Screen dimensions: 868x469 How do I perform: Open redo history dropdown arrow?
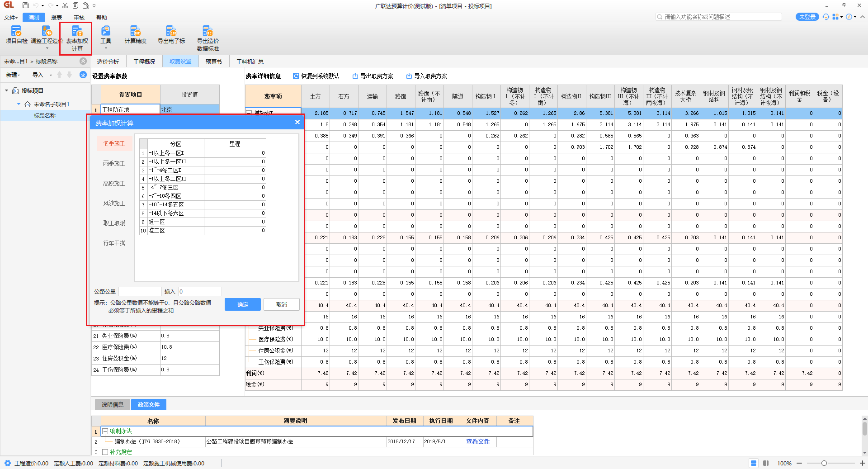57,6
